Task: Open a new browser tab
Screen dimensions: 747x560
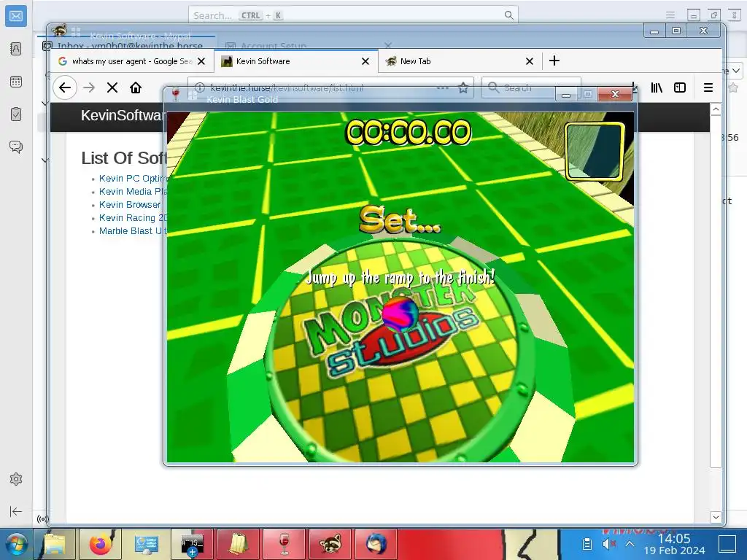Action: click(554, 61)
